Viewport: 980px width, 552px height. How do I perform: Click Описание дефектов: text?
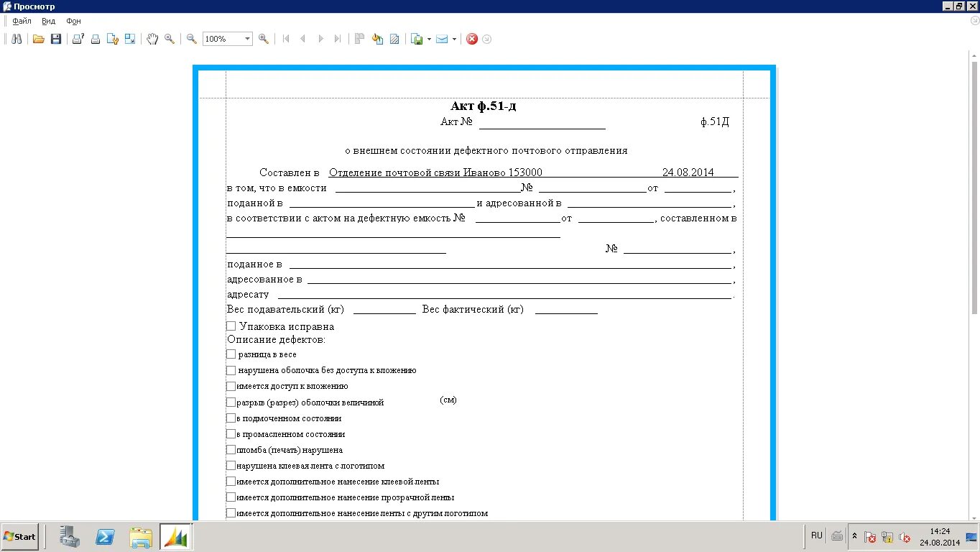click(x=277, y=339)
